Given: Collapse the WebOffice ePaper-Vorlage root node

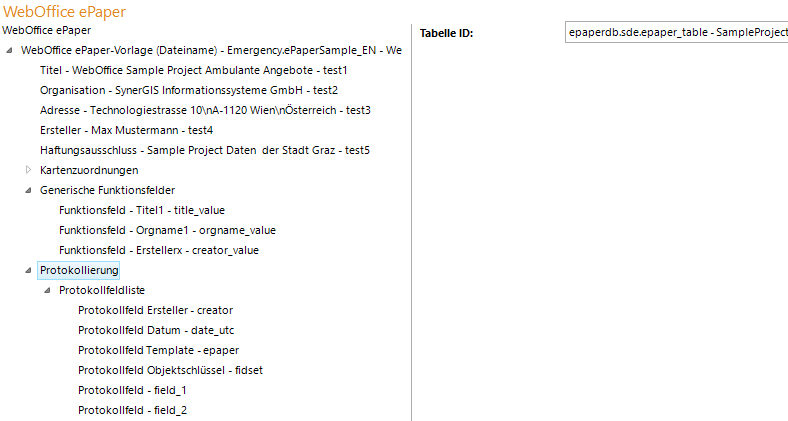Looking at the screenshot, I should (10, 50).
